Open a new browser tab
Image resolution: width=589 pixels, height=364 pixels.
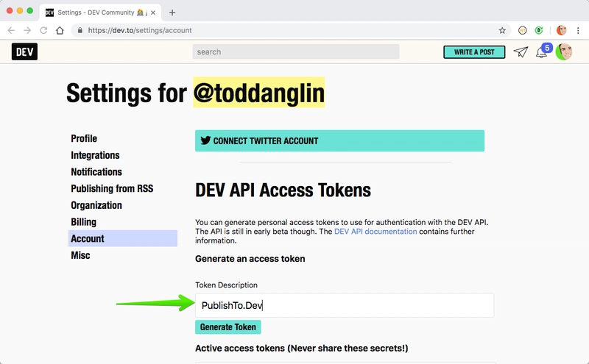pos(172,13)
